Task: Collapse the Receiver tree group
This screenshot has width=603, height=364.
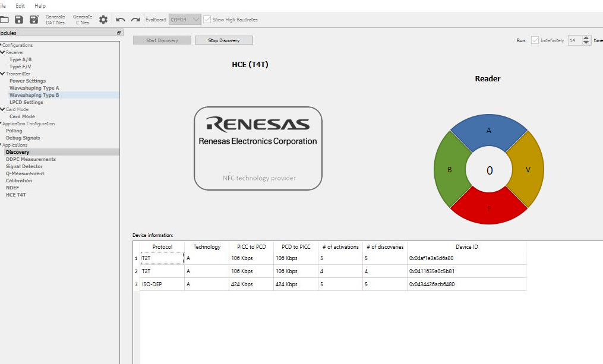Action: pyautogui.click(x=3, y=52)
